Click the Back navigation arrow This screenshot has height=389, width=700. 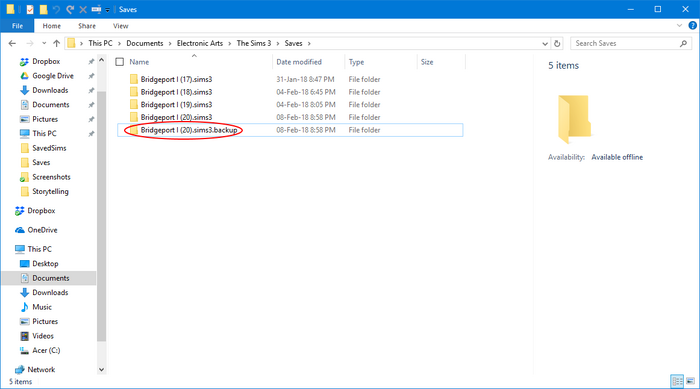[12, 43]
